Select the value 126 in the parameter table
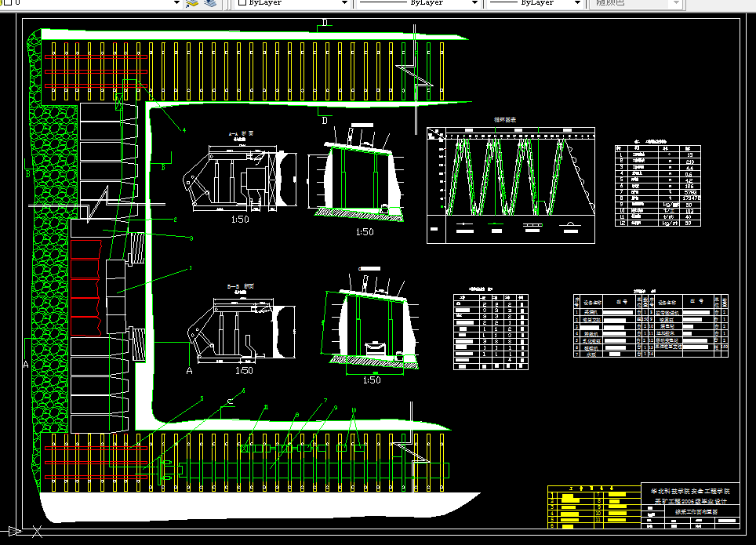 [689, 186]
